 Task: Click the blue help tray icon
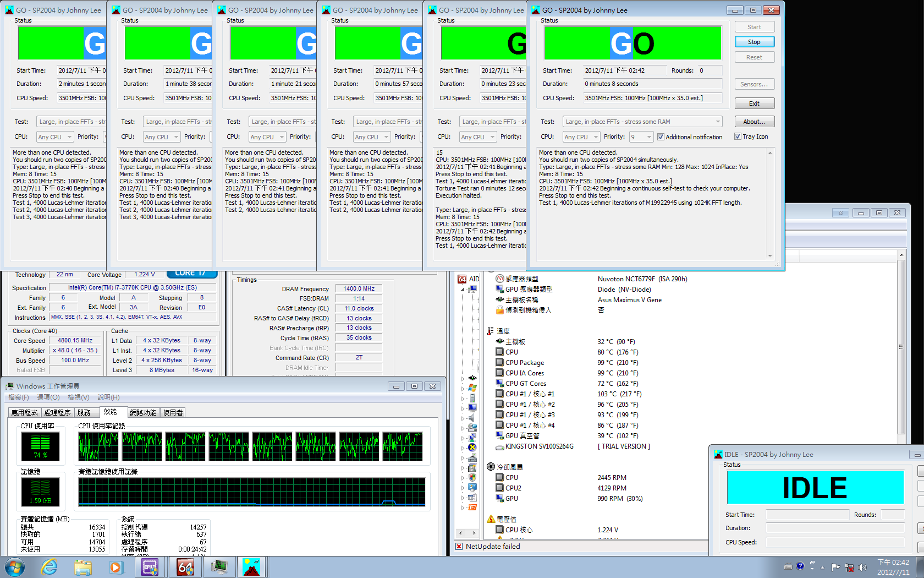(800, 565)
